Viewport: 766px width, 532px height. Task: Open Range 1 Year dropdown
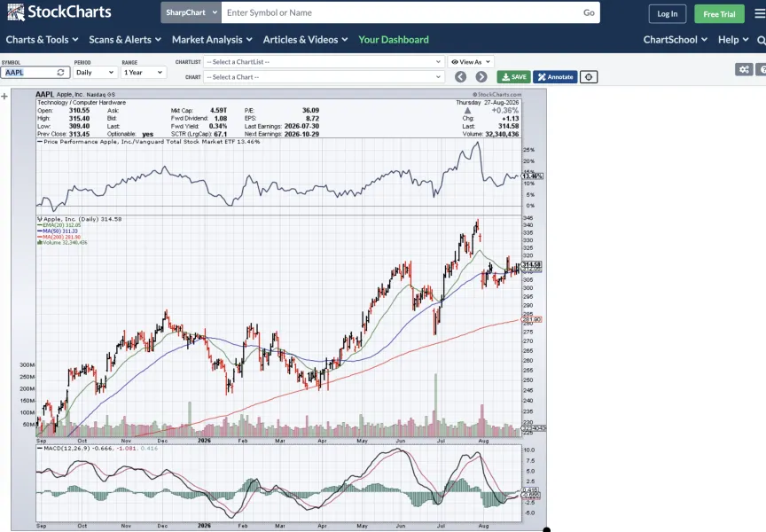[x=143, y=73]
